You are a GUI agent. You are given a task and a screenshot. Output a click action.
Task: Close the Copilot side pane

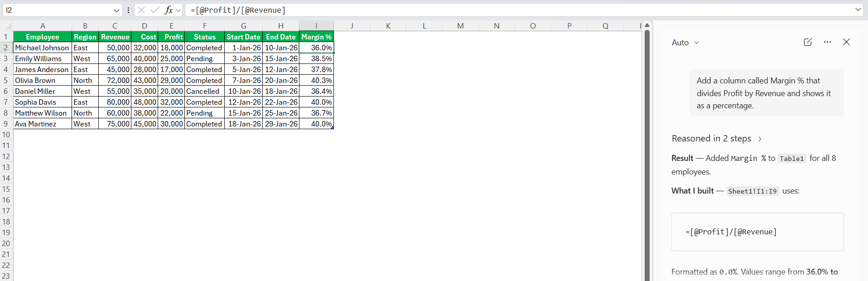846,42
